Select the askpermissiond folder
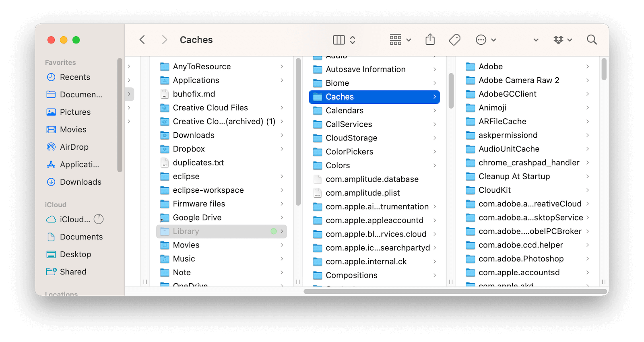644x342 pixels. [x=527, y=135]
